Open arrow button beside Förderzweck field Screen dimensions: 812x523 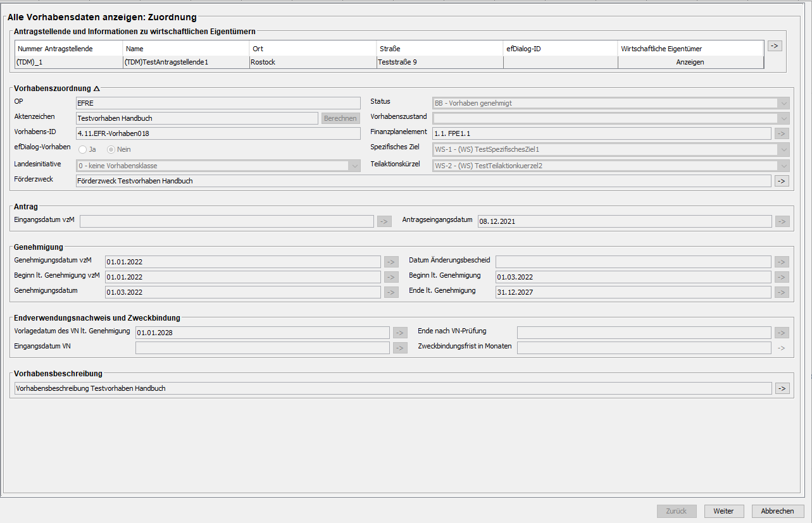click(x=782, y=181)
